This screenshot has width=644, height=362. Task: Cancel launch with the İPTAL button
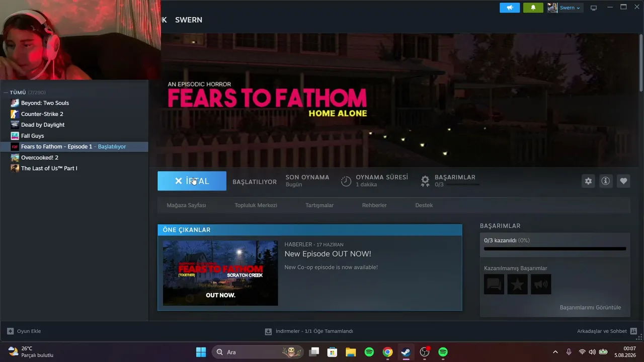point(192,181)
